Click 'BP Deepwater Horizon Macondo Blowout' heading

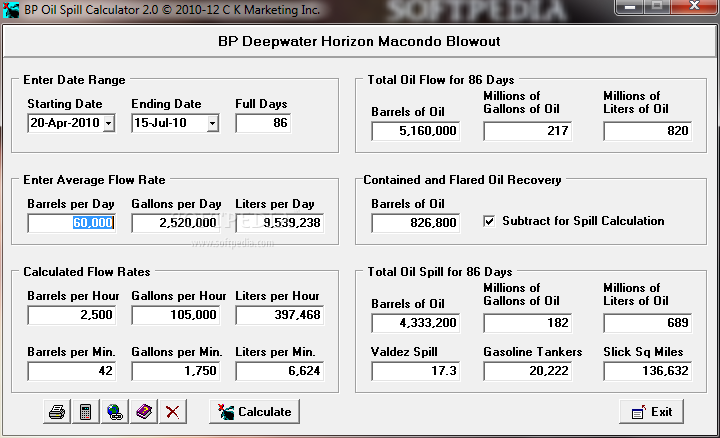pos(359,41)
